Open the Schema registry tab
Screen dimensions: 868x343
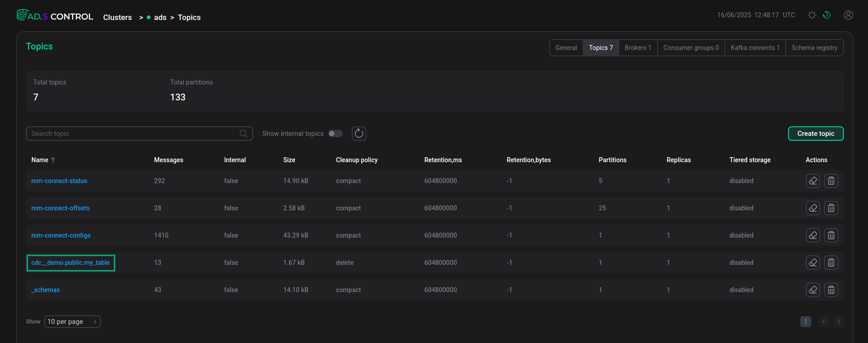click(814, 48)
